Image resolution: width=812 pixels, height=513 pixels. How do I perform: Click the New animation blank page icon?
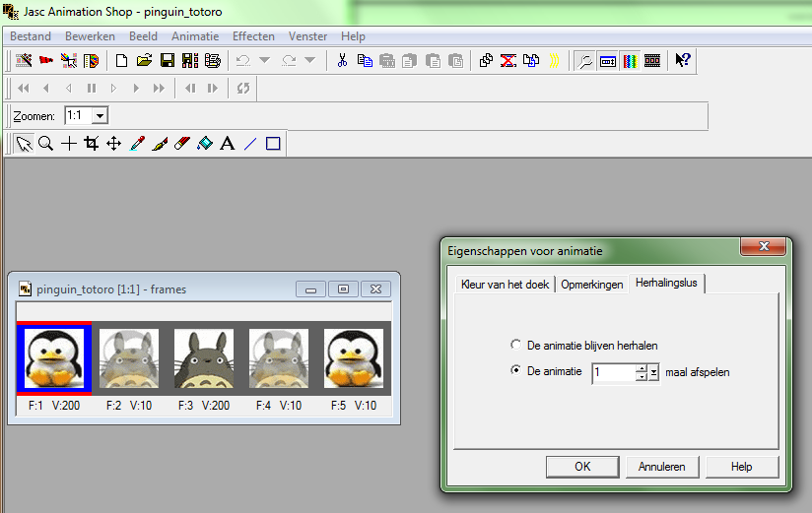[121, 61]
